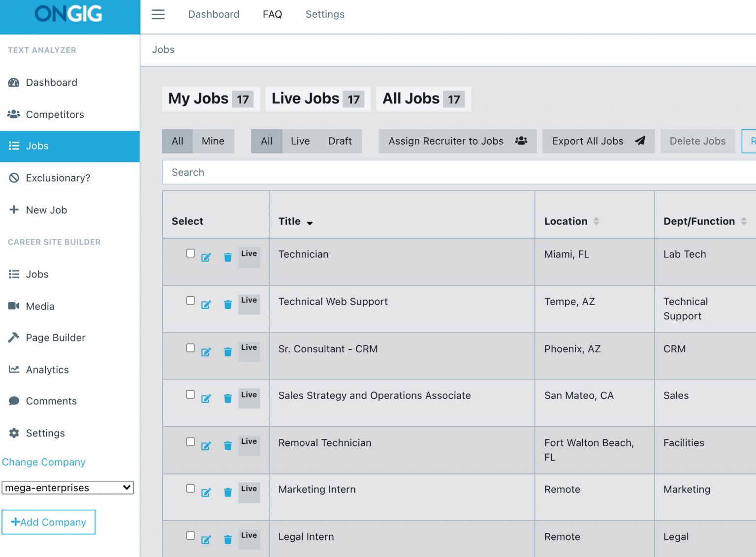Click trash icon for Technical Web Support
Image resolution: width=756 pixels, height=557 pixels.
[x=227, y=305]
